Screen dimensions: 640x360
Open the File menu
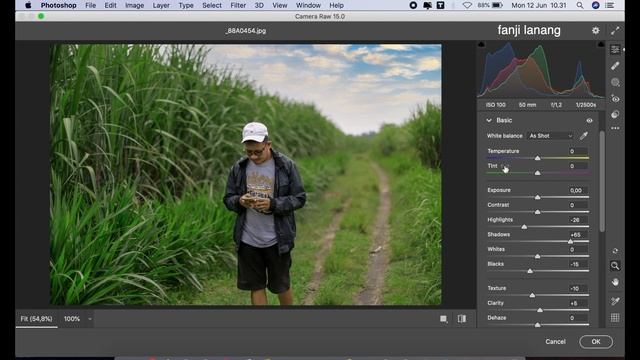coord(91,5)
